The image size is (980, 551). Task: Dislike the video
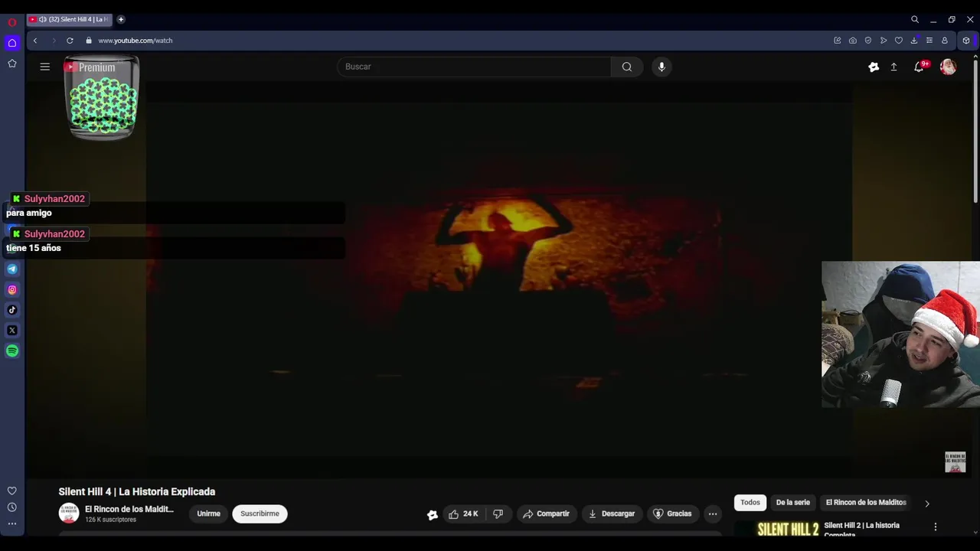pyautogui.click(x=498, y=514)
